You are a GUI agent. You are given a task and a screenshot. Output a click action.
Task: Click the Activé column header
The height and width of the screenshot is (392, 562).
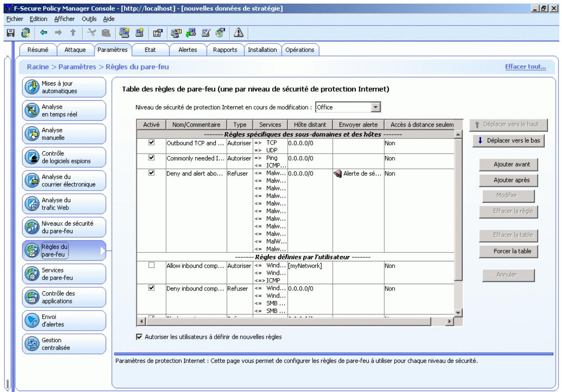[x=151, y=124]
